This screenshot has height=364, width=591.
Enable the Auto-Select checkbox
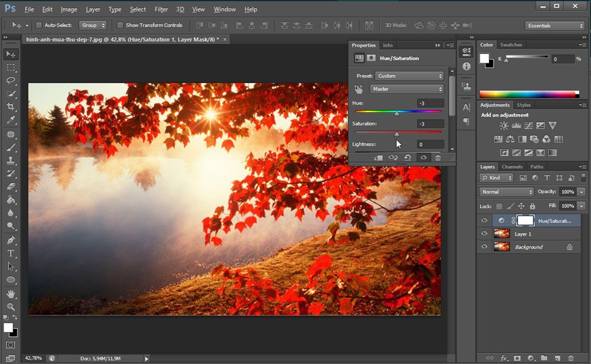tap(38, 25)
